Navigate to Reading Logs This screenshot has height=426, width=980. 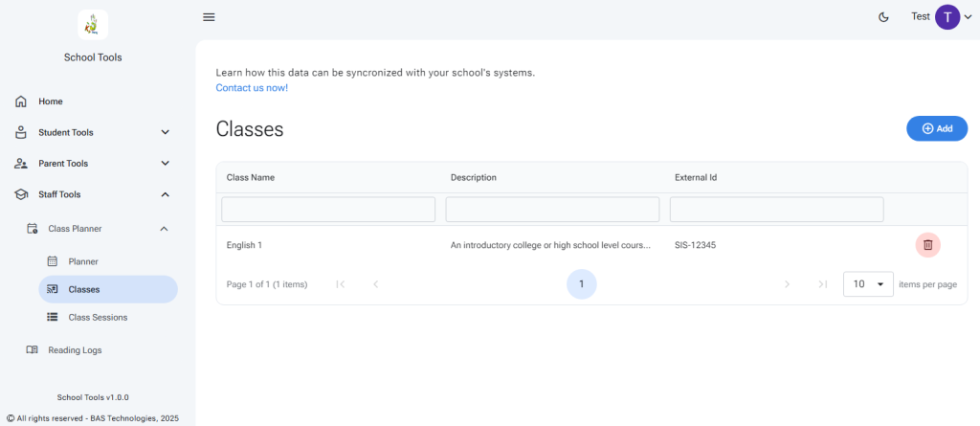[x=75, y=350]
